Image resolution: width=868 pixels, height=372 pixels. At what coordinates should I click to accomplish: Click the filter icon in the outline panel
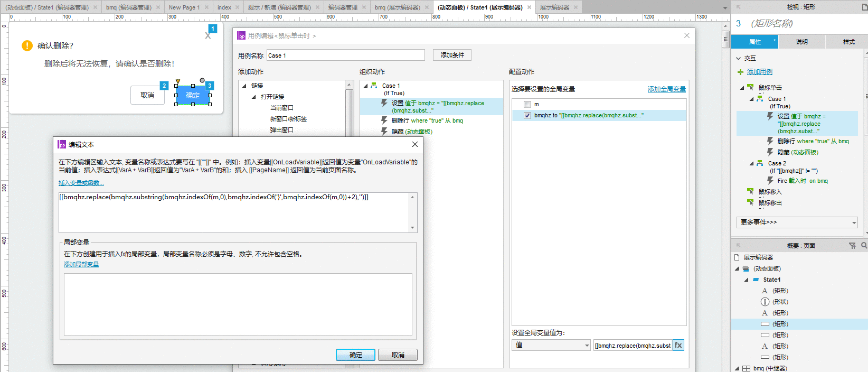(x=852, y=246)
